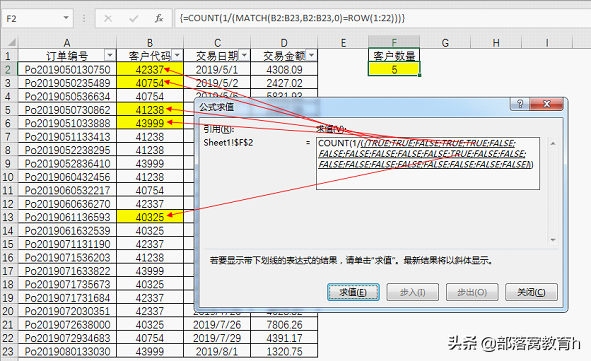Select row 2 header
Screen dimensions: 591x361
point(8,70)
